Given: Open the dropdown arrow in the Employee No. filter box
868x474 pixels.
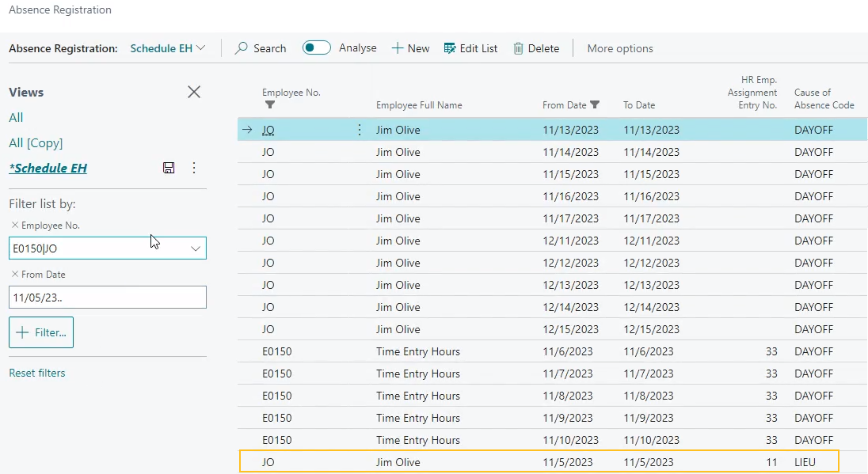Looking at the screenshot, I should [196, 248].
